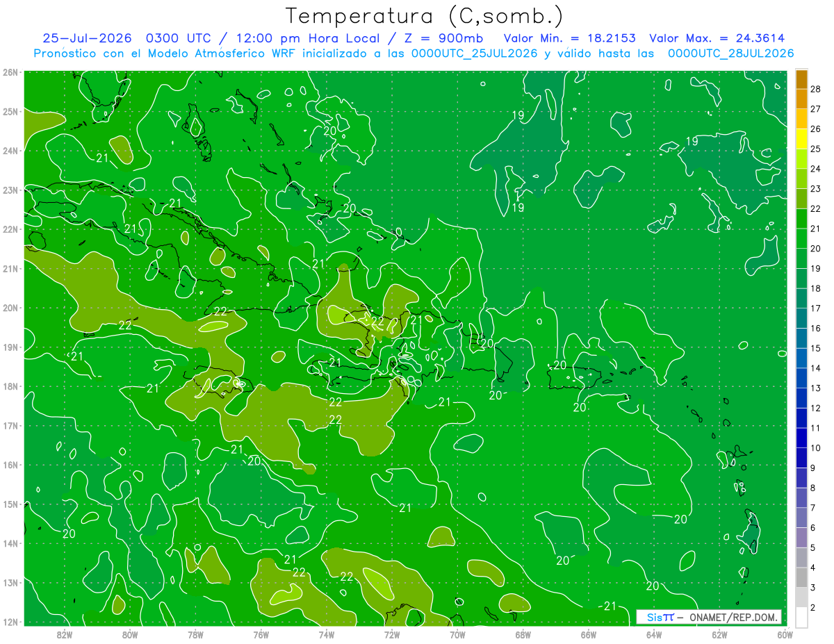The height and width of the screenshot is (644, 834).
Task: Click the 6 label on color scale
Action: [812, 528]
